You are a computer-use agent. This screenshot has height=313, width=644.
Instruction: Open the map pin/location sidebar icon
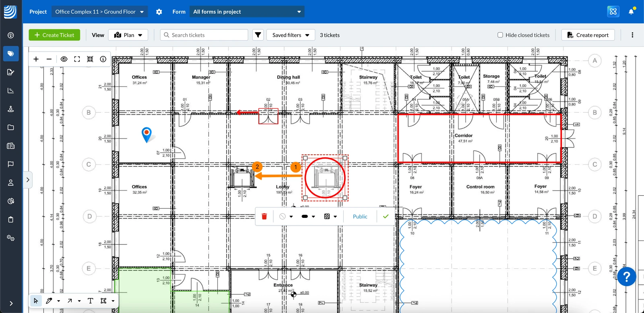coord(11,109)
